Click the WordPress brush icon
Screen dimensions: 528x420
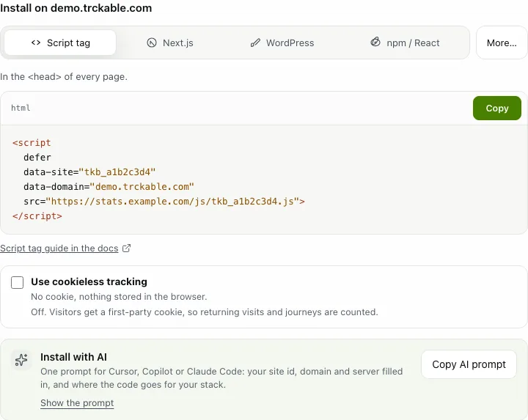click(x=255, y=43)
